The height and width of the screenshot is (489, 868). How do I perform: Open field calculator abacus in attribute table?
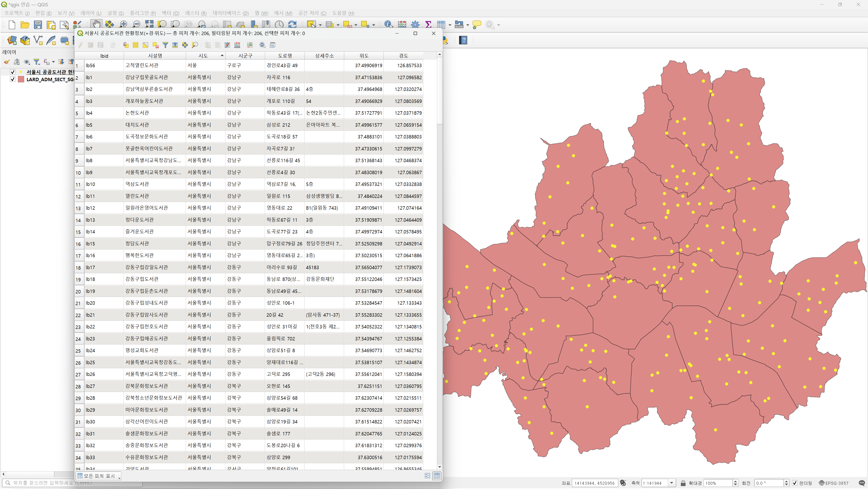coord(237,45)
